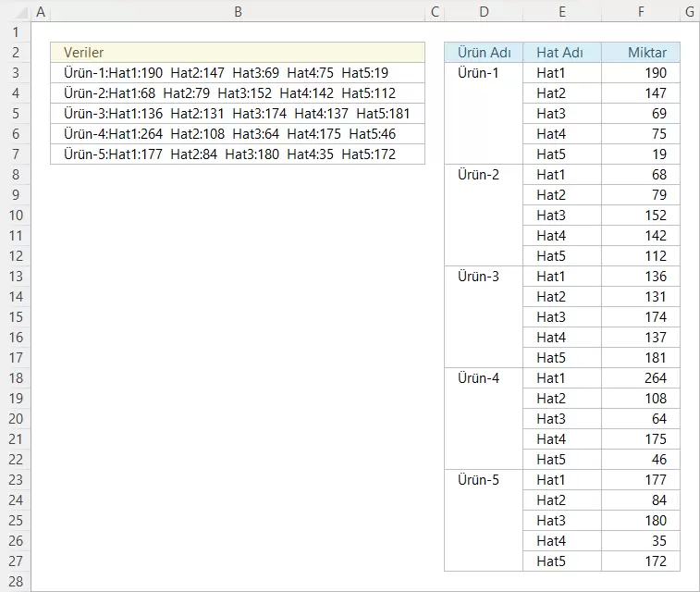The width and height of the screenshot is (700, 592).
Task: Select the Ürün-4 merged cell
Action: (484, 418)
